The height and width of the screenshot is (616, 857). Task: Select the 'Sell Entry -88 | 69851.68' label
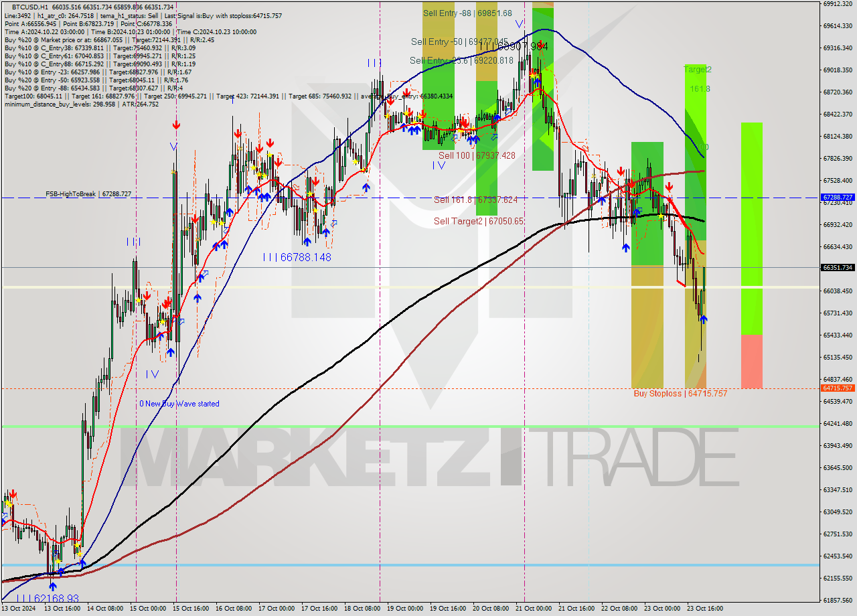click(x=467, y=13)
